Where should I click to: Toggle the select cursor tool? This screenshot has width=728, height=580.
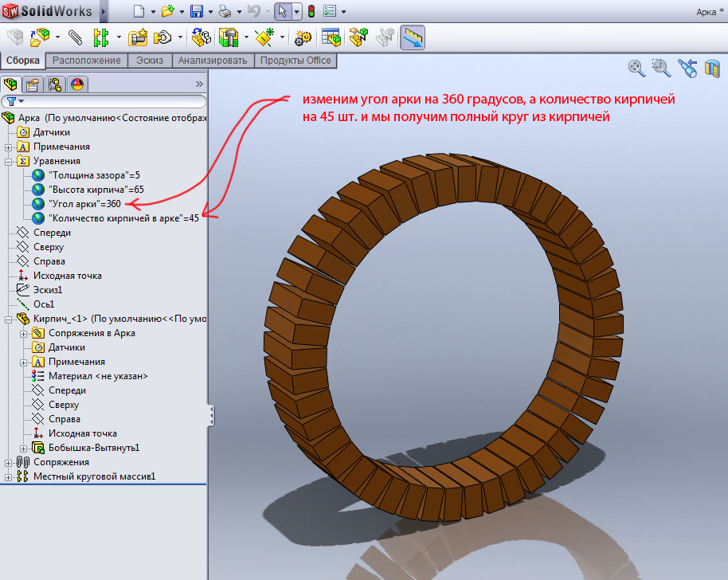point(282,11)
